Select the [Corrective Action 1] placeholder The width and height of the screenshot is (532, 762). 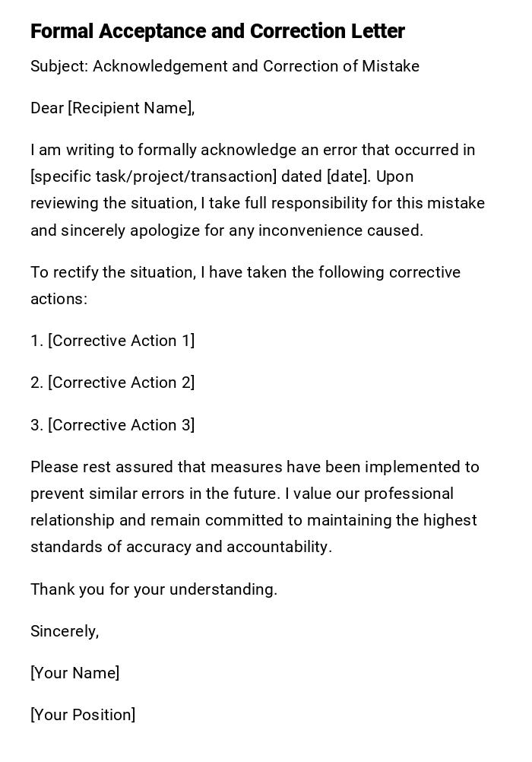pos(121,341)
